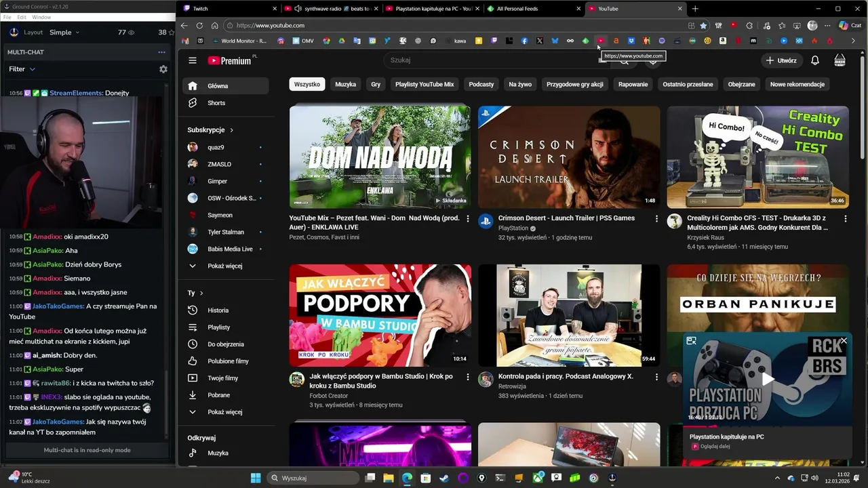Switch to Playstation kapituluje na PC tab
Screen dimensions: 868x488
point(432,9)
